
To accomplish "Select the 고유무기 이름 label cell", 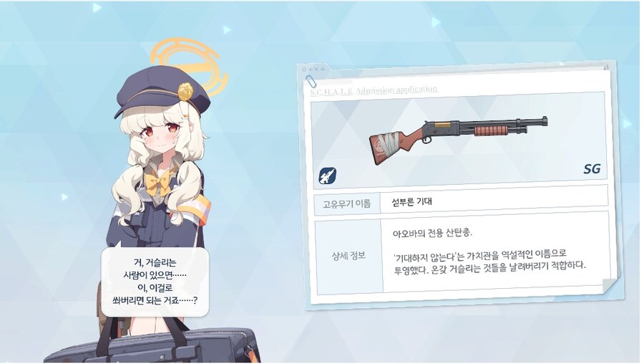I will (347, 203).
